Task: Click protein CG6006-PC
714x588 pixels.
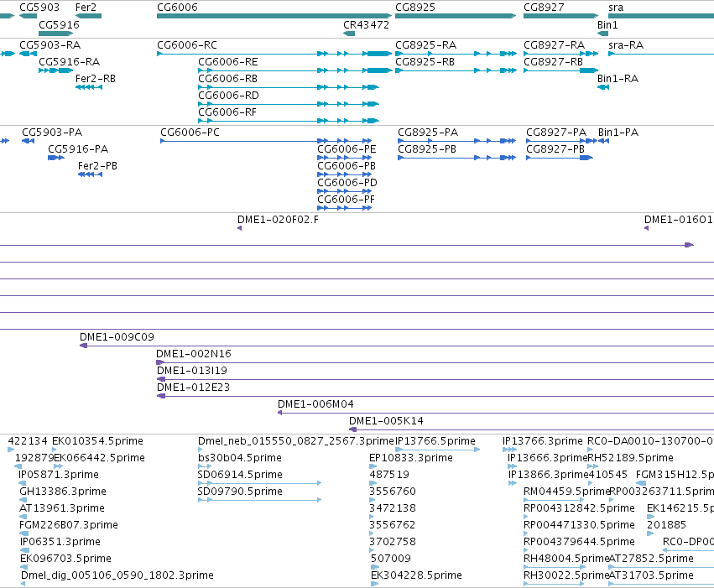Action: [x=190, y=133]
